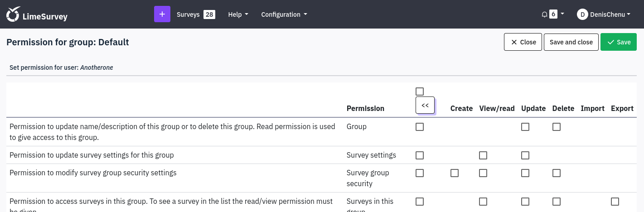Click the Save and close button
The image size is (644, 212).
(571, 42)
